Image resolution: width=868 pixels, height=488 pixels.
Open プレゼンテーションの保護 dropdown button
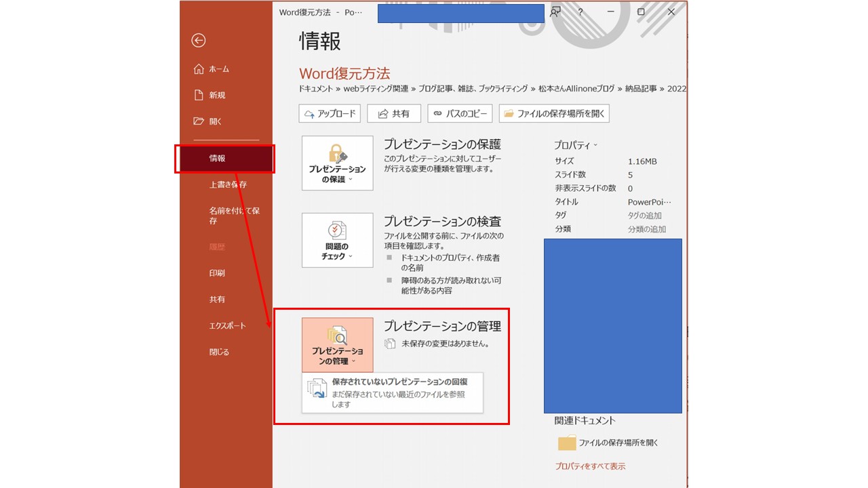[x=337, y=163]
